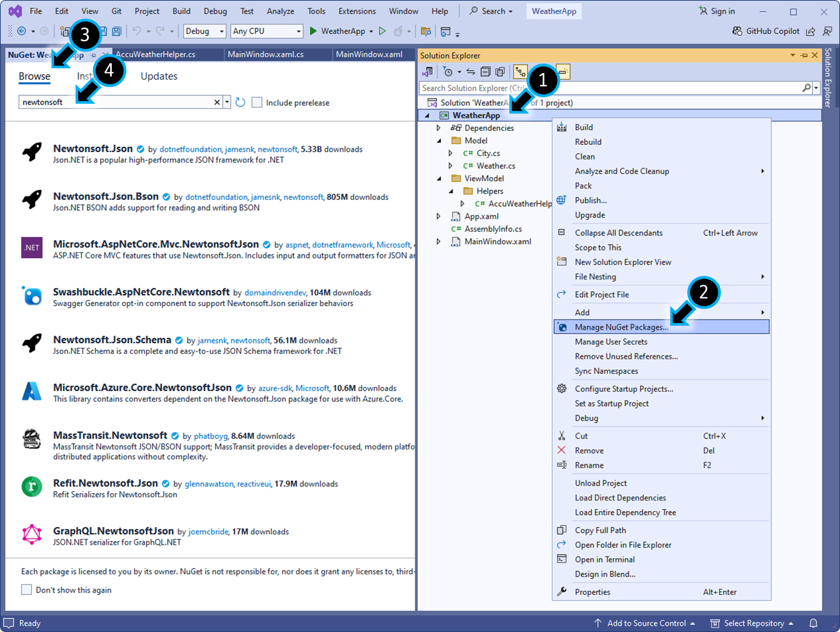Open the Debug configuration dropdown
Image resolution: width=840 pixels, height=632 pixels.
pos(205,31)
